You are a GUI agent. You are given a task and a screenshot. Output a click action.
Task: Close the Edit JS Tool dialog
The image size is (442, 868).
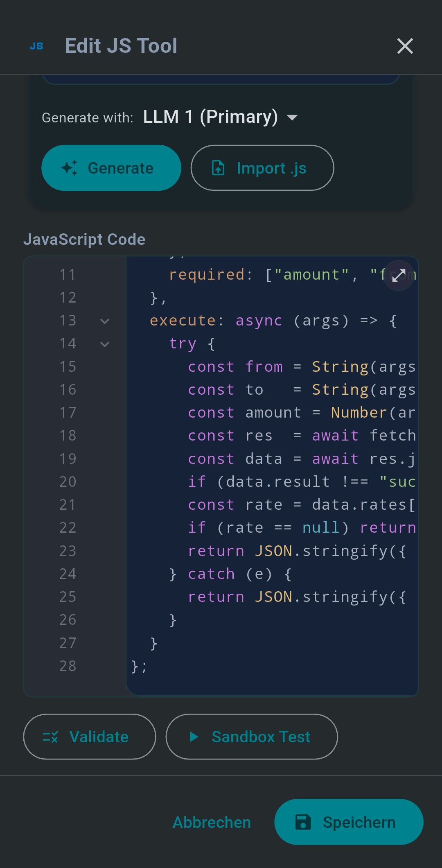[405, 46]
